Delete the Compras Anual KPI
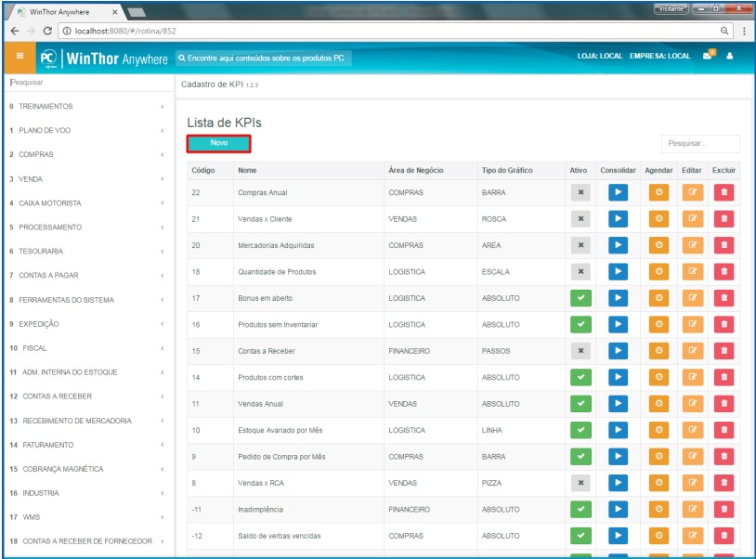The image size is (756, 559). tap(723, 192)
